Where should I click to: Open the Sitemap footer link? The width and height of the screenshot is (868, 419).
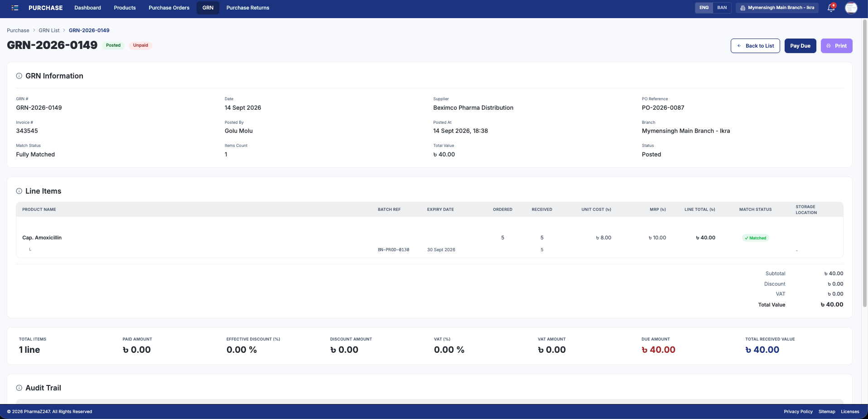827,412
